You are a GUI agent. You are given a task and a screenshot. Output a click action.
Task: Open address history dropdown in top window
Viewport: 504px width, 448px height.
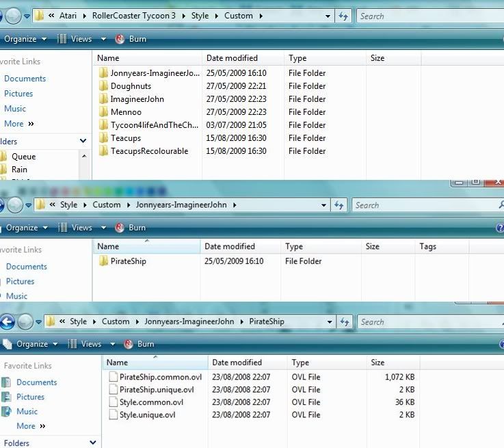[x=328, y=16]
